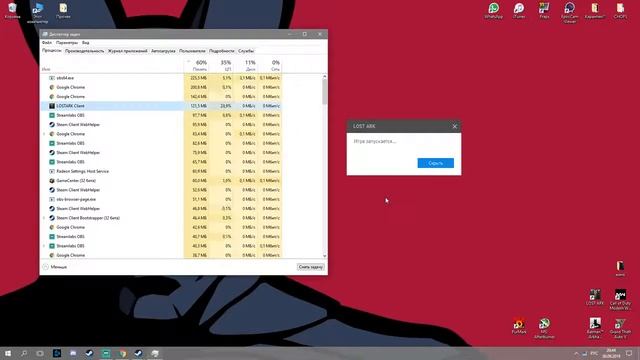This screenshot has height=360, width=640.
Task: Select the Recycle Bin (Корзина) desktop icon
Action: [12, 11]
